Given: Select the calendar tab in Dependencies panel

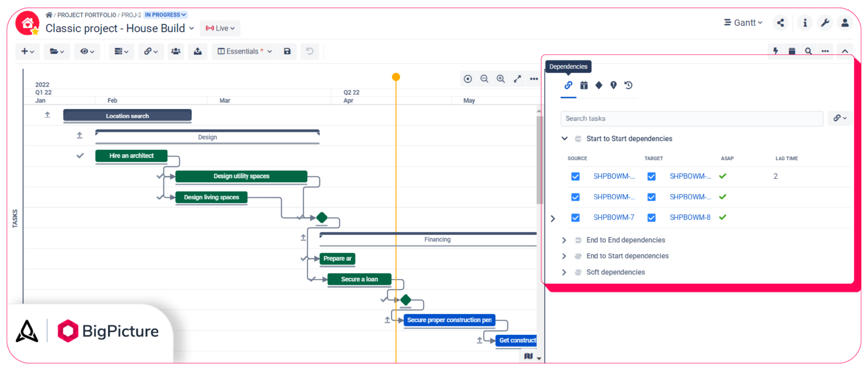Looking at the screenshot, I should [x=584, y=85].
